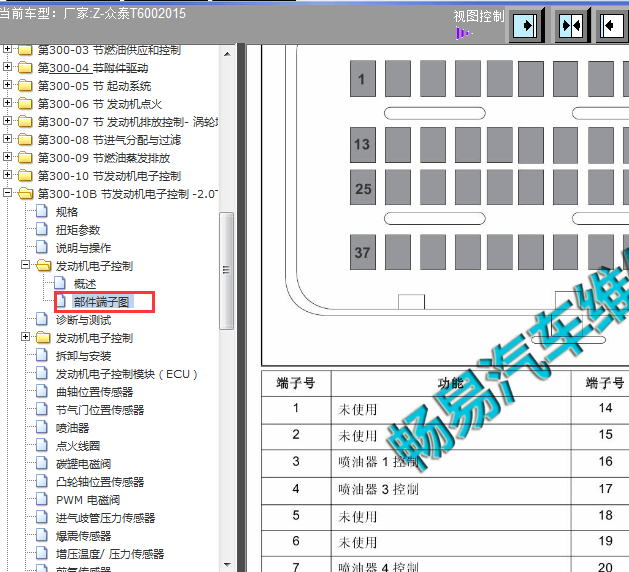Click table cell 喷油器 4 控制
629x572 pixels.
click(x=450, y=565)
